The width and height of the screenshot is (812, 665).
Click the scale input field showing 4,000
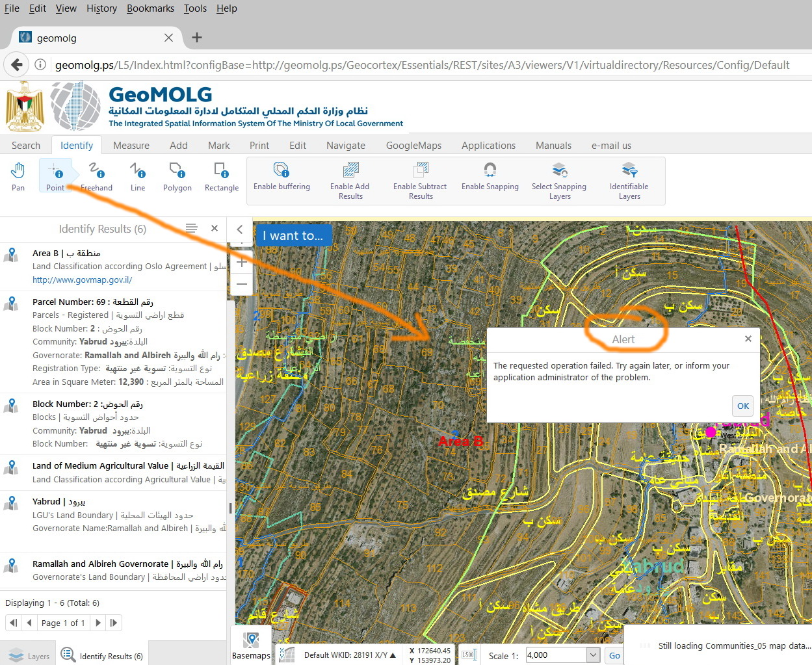tap(556, 655)
